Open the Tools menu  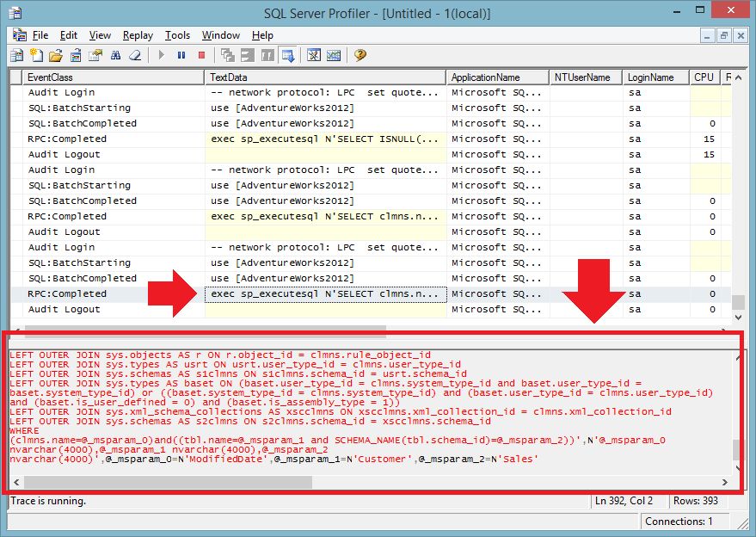pos(177,35)
